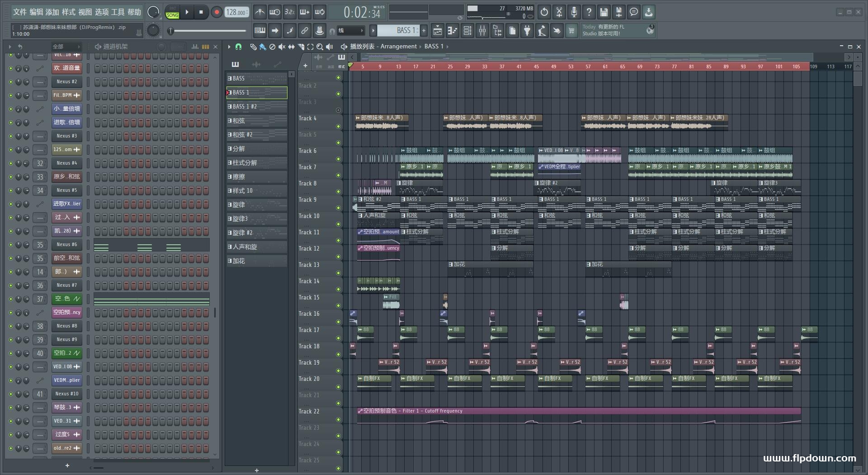This screenshot has width=868, height=475.
Task: Toggle channel rack step sequencer view icon
Action: (x=206, y=47)
